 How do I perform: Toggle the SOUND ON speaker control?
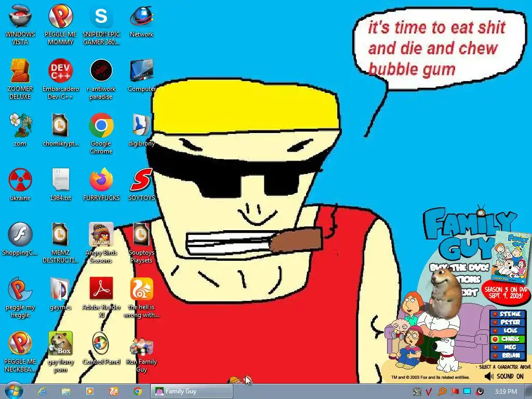click(x=504, y=376)
